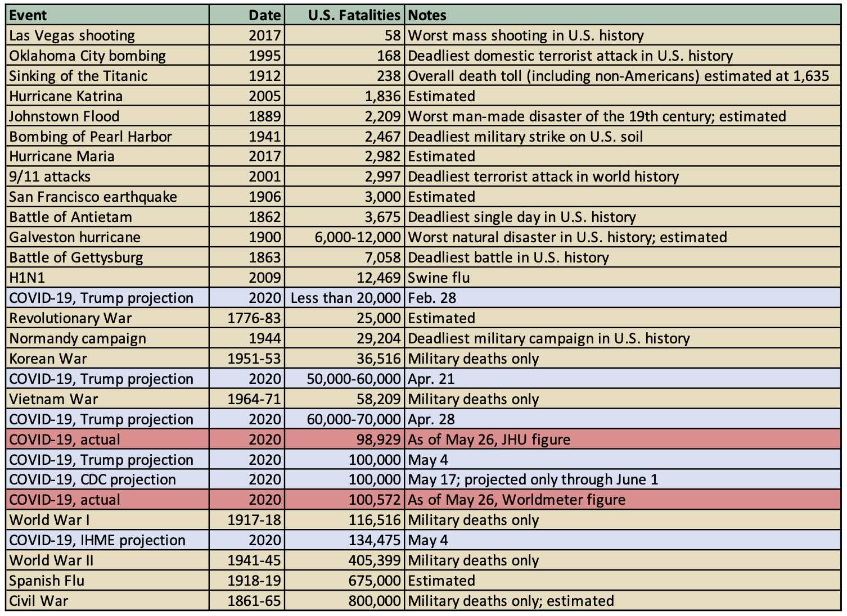Select the Oklahoma City bombing cell

pos(107,56)
